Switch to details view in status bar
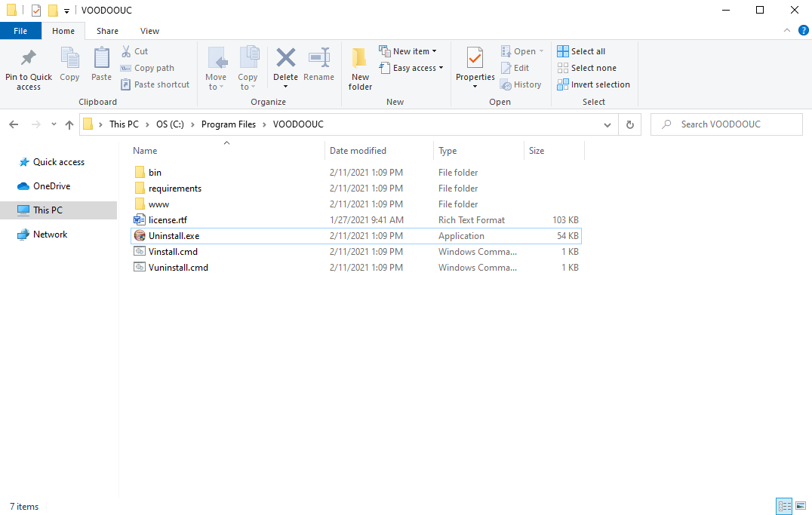Viewport: 812px width, 515px height. point(784,506)
